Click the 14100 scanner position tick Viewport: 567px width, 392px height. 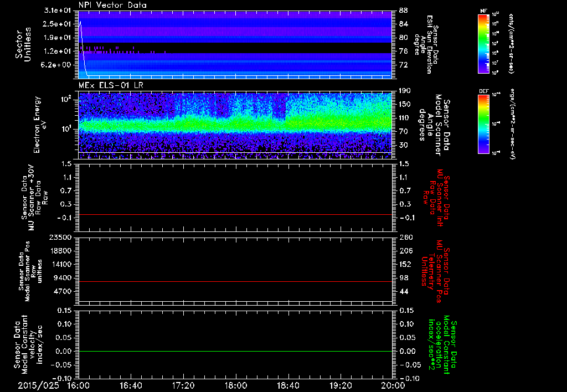pos(60,264)
